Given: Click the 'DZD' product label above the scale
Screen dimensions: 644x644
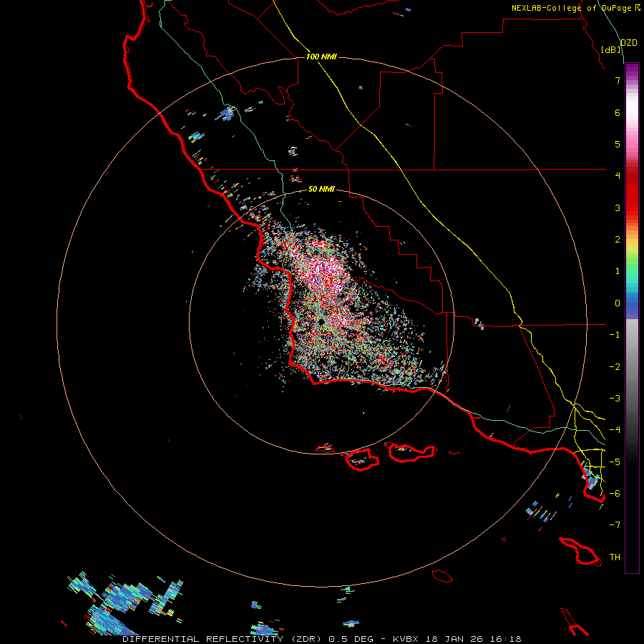Looking at the screenshot, I should pyautogui.click(x=628, y=43).
